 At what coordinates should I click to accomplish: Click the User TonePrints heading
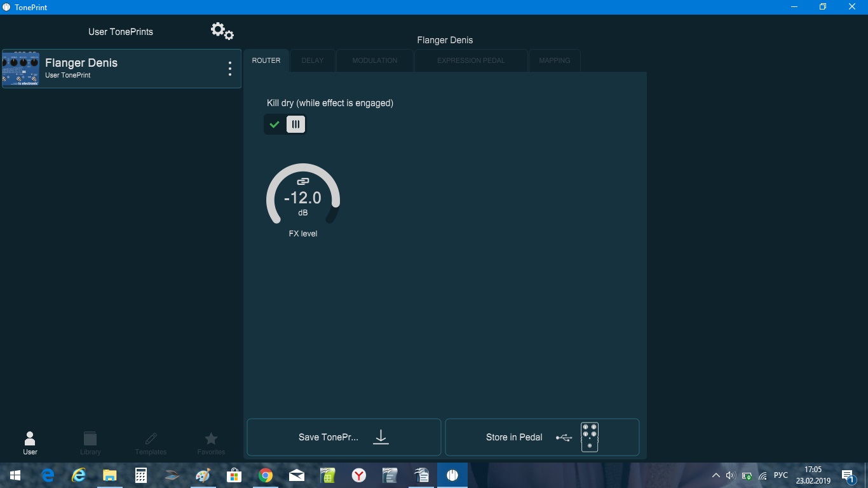121,32
